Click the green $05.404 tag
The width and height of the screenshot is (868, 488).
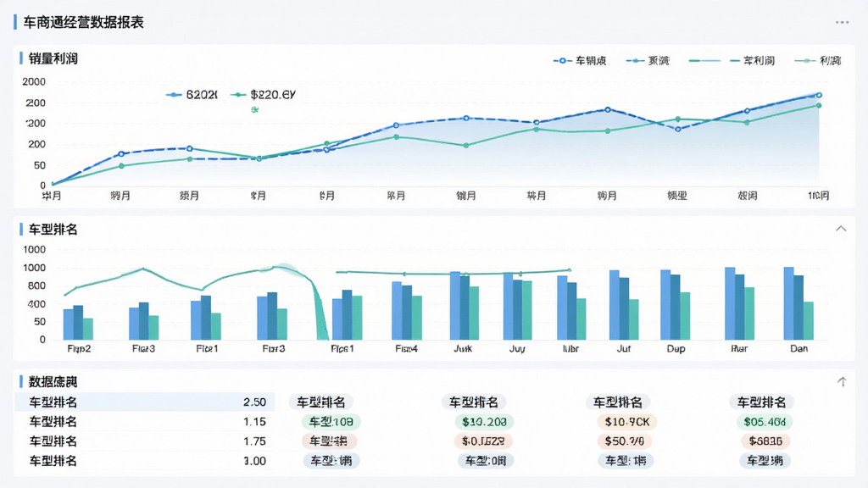pyautogui.click(x=765, y=422)
